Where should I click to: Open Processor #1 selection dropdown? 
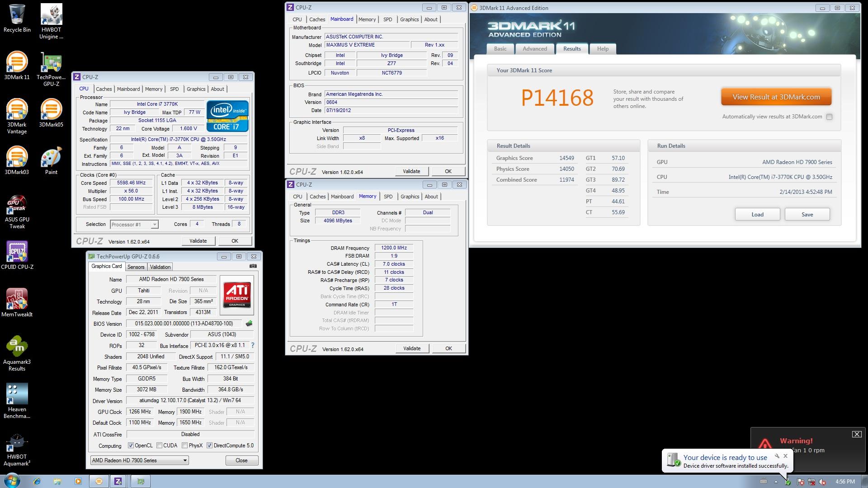click(x=134, y=225)
